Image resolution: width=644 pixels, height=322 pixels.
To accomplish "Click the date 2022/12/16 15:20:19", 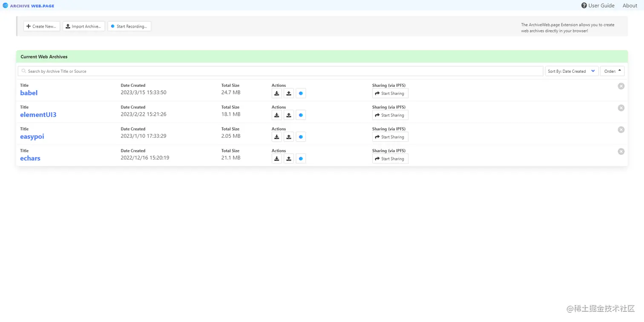I will (145, 157).
